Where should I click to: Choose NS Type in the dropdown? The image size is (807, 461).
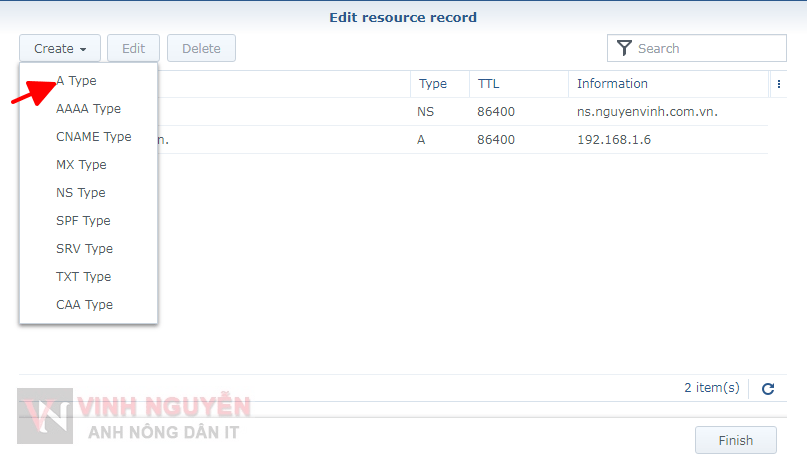click(80, 193)
